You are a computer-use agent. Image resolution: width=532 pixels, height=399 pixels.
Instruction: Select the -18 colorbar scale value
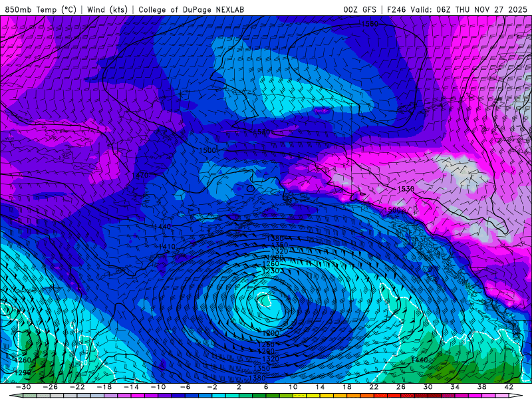tap(104, 387)
